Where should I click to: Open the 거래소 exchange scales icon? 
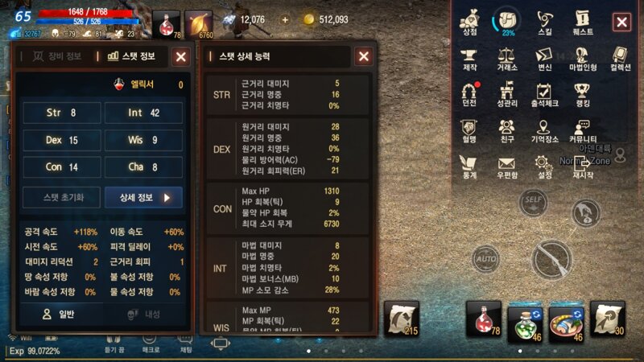[x=507, y=59]
